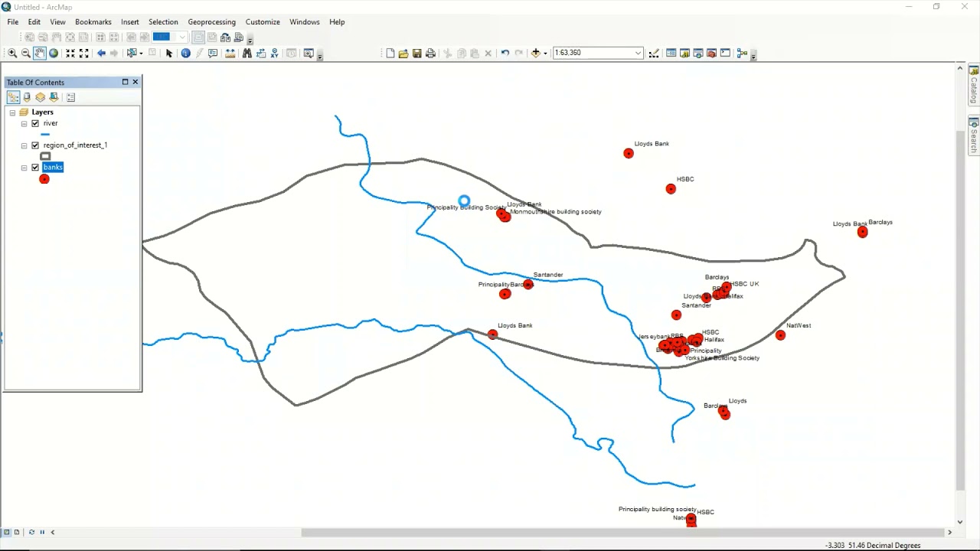Click the river blue line symbol
The width and height of the screenshot is (980, 551).
[x=45, y=135]
